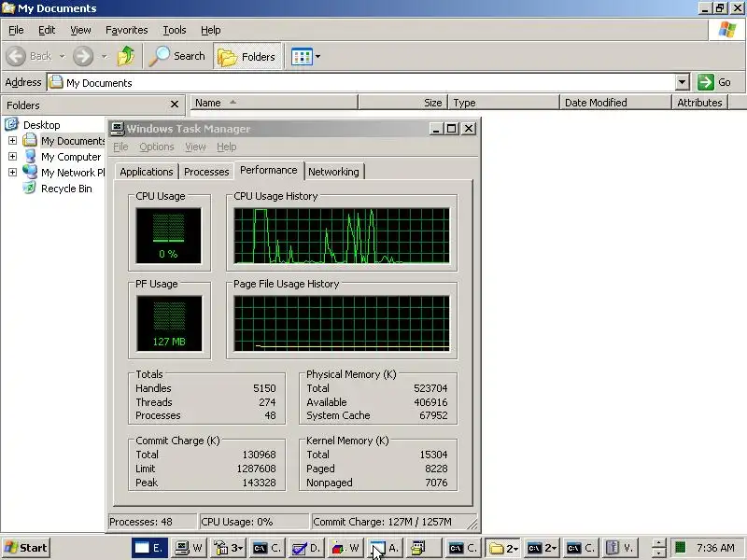Viewport: 747px width, 560px height.
Task: Open the Start menu
Action: [x=26, y=548]
